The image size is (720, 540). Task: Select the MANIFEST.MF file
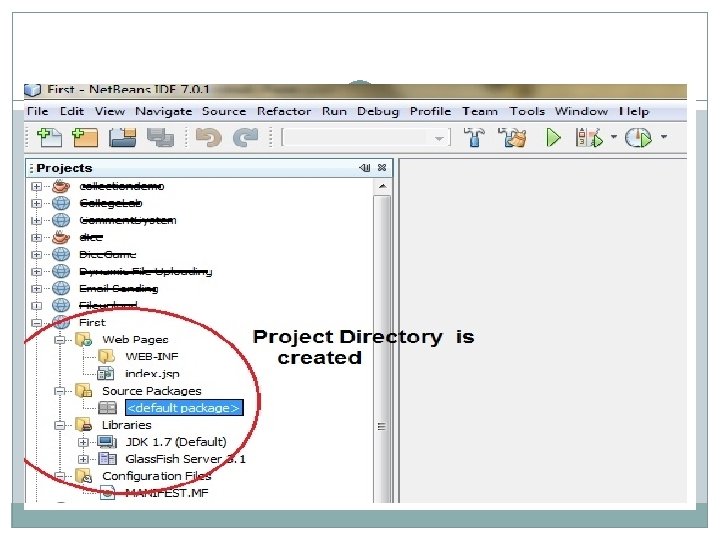167,493
